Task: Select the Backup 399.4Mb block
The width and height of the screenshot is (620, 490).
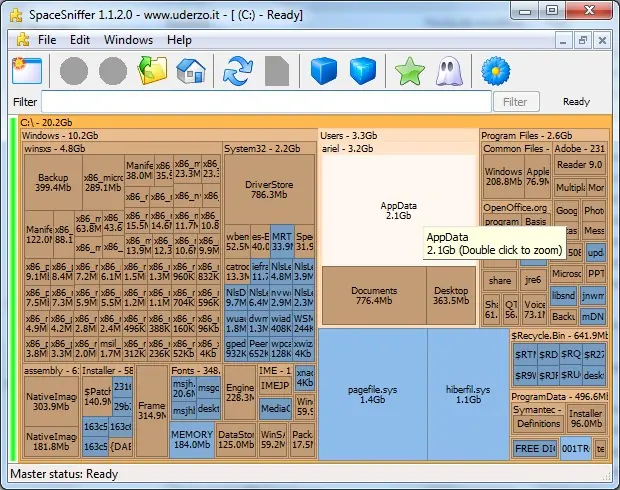Action: tap(53, 182)
